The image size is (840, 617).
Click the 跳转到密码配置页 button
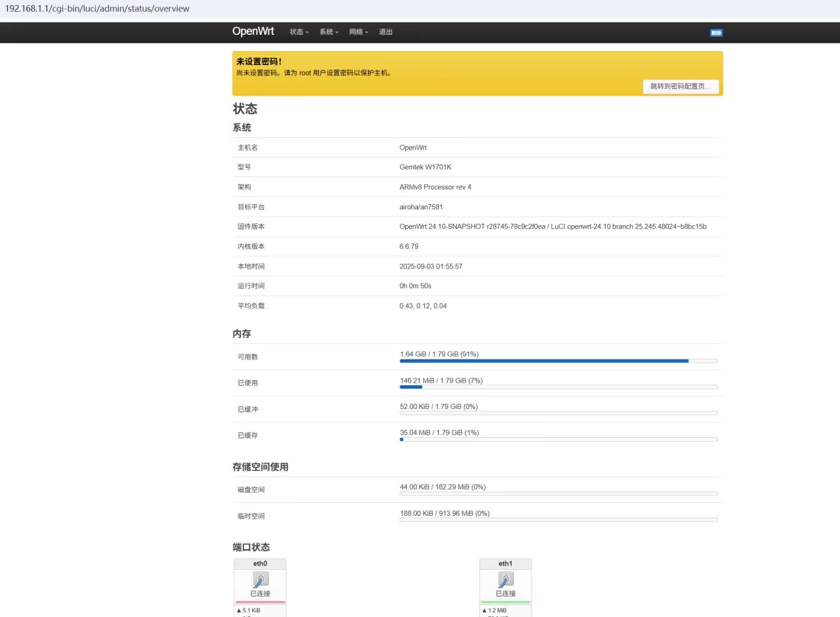tap(681, 86)
